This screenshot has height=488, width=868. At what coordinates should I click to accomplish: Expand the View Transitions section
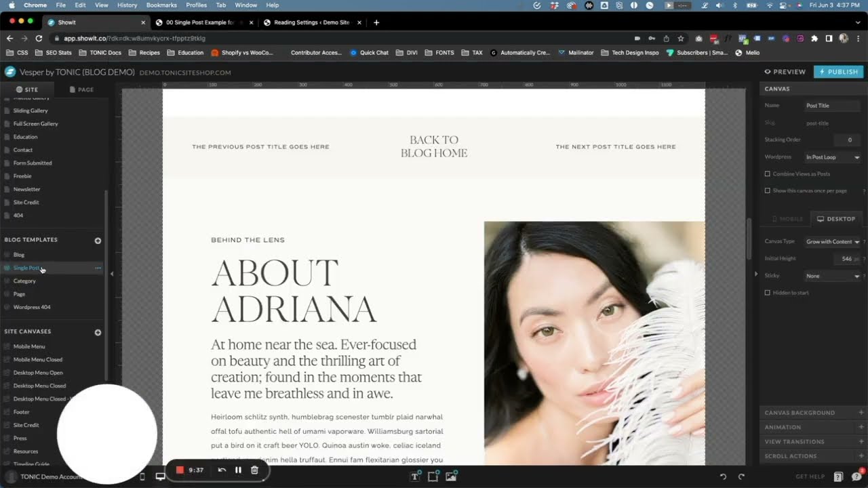[x=814, y=442]
